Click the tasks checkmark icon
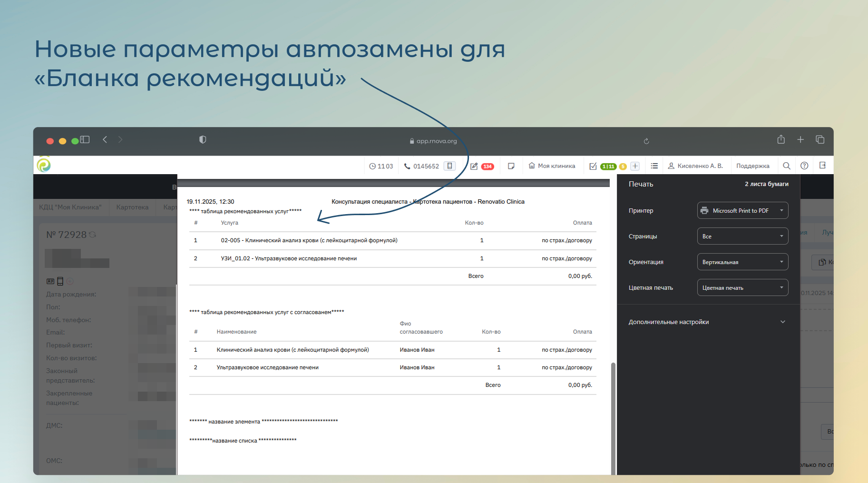868x483 pixels. click(593, 166)
